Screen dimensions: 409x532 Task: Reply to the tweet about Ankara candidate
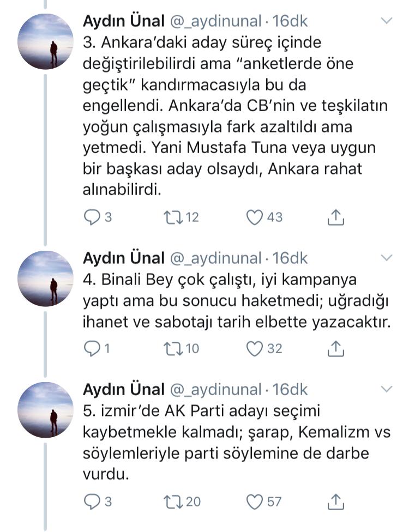92,217
